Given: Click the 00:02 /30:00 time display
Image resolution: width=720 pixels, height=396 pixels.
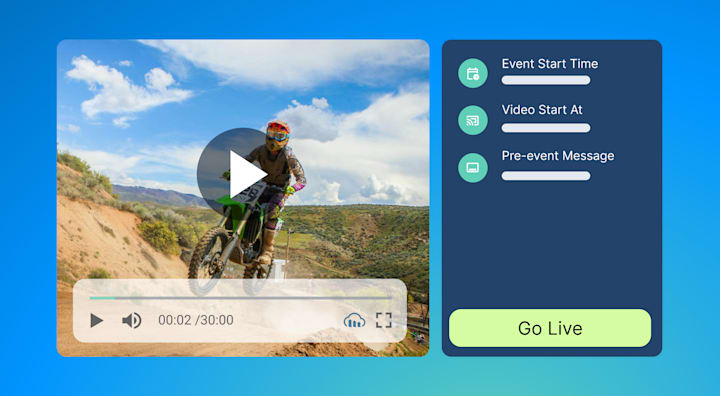Looking at the screenshot, I should [196, 320].
